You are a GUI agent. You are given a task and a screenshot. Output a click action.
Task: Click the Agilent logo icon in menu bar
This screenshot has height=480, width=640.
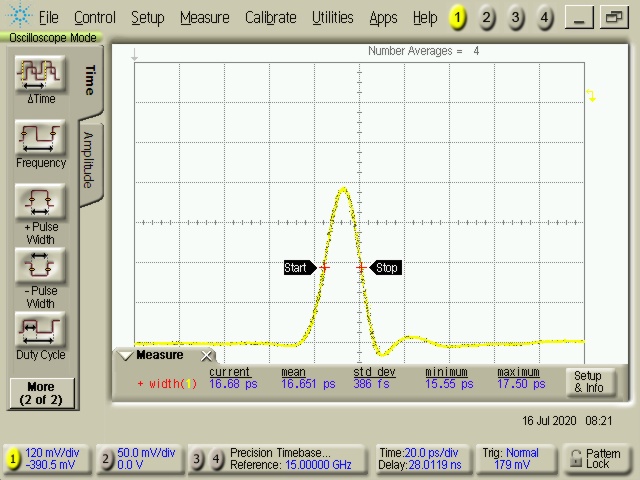19,17
